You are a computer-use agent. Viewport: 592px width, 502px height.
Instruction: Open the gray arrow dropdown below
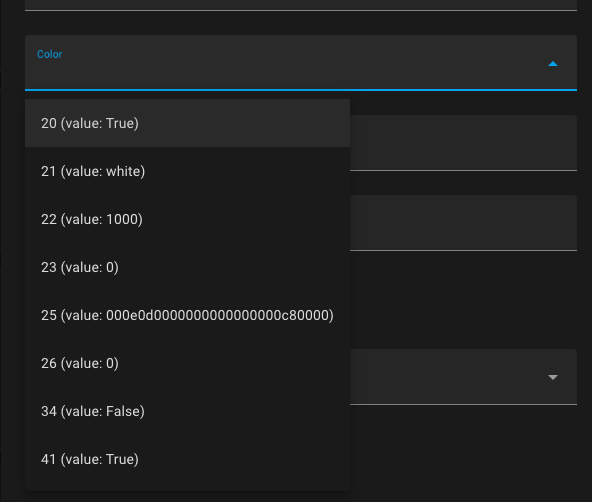553,377
